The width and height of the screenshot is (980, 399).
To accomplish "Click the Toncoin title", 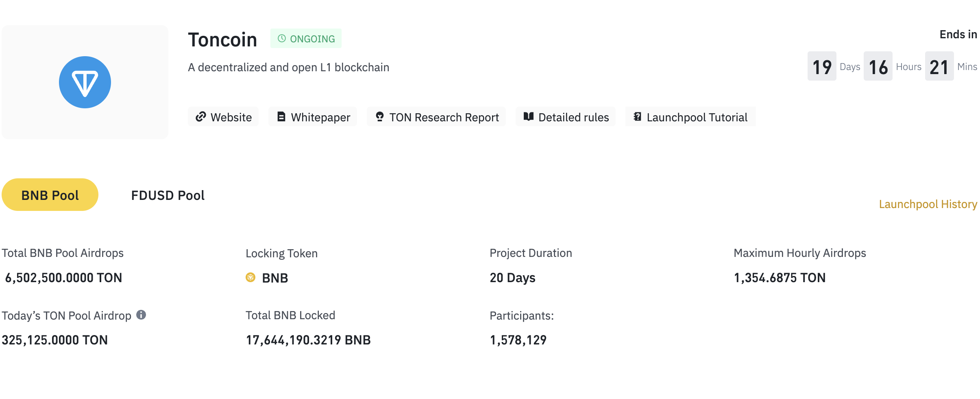I will (222, 39).
